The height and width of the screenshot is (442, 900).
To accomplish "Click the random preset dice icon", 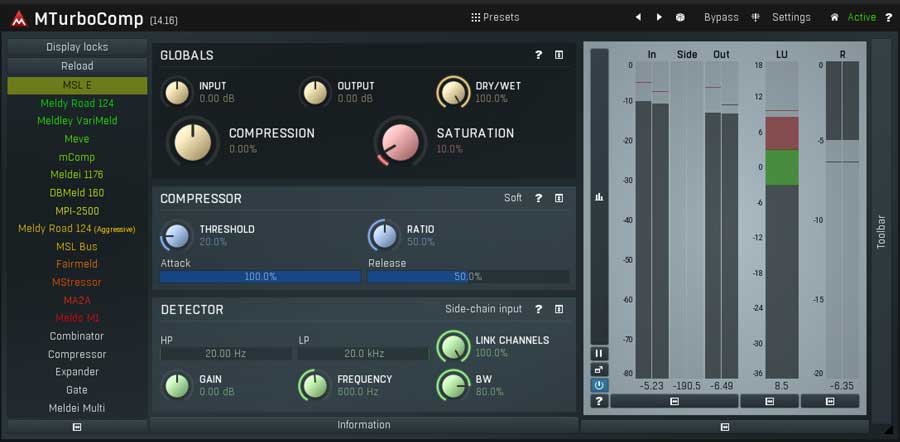I will [x=680, y=17].
